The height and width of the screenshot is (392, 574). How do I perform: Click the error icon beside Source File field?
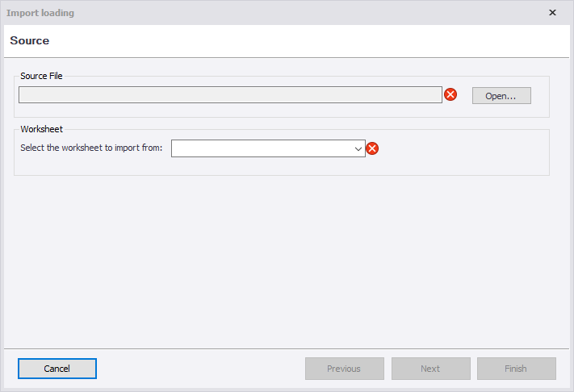pos(450,95)
